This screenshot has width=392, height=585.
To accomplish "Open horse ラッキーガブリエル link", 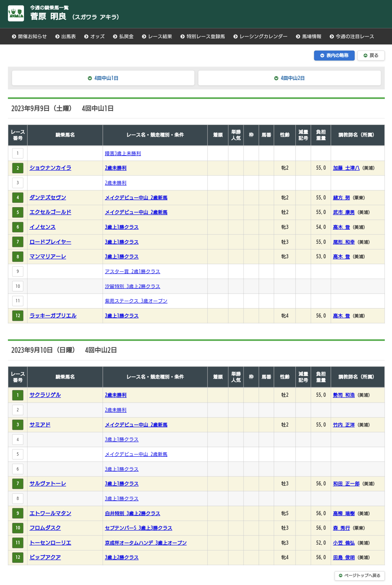I will (x=53, y=316).
